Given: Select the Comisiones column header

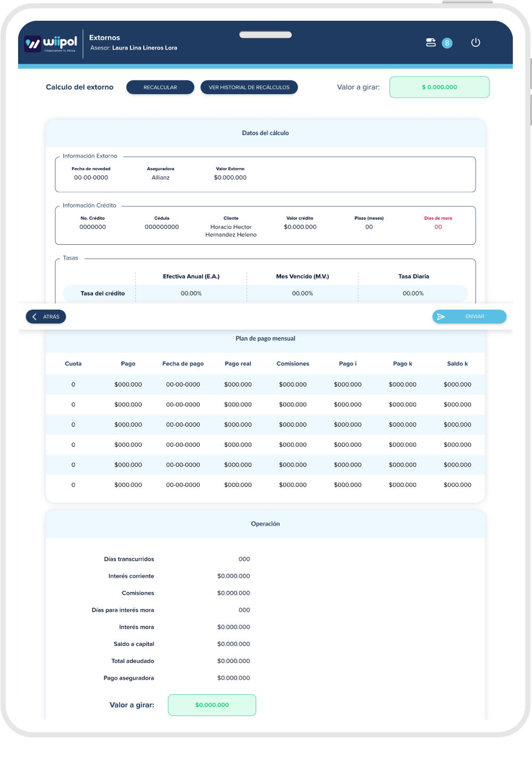Looking at the screenshot, I should point(293,364).
